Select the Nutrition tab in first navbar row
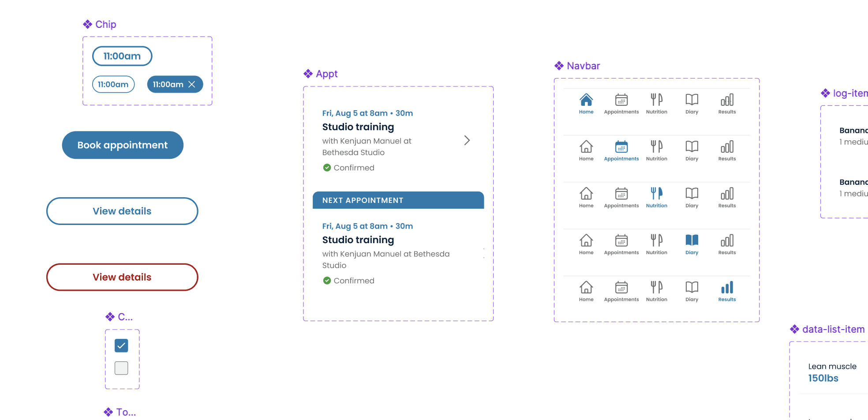The image size is (868, 420). click(657, 104)
